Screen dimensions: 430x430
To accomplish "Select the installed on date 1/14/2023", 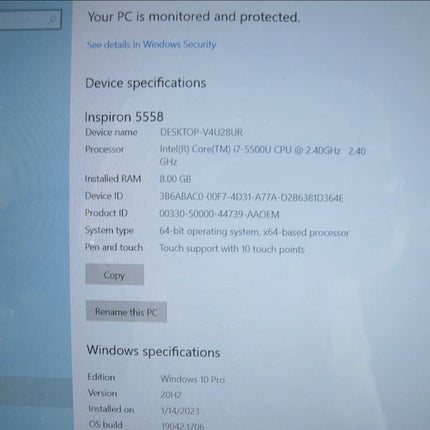I will point(180,411).
